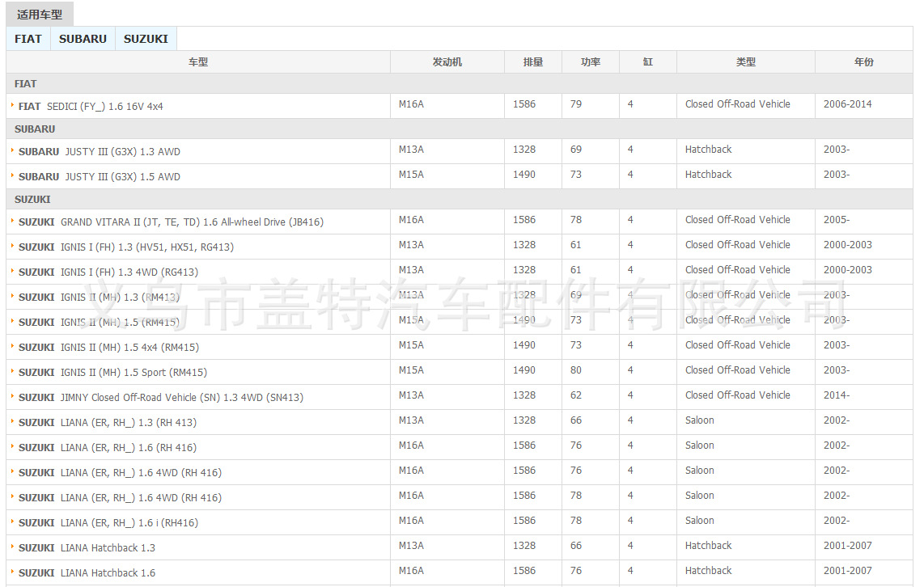Select year 2014- in the JIMNY row
924x587 pixels.
click(x=836, y=395)
